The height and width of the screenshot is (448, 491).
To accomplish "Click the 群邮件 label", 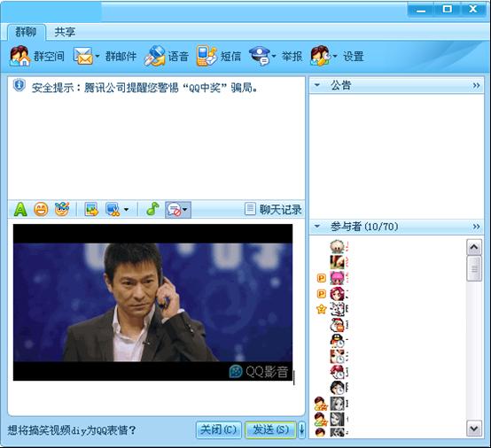I will click(121, 57).
